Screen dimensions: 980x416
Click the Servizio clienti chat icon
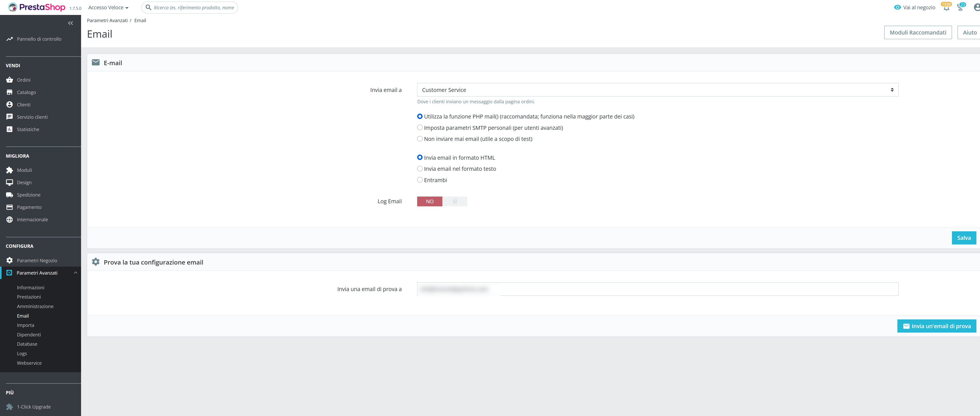tap(10, 117)
